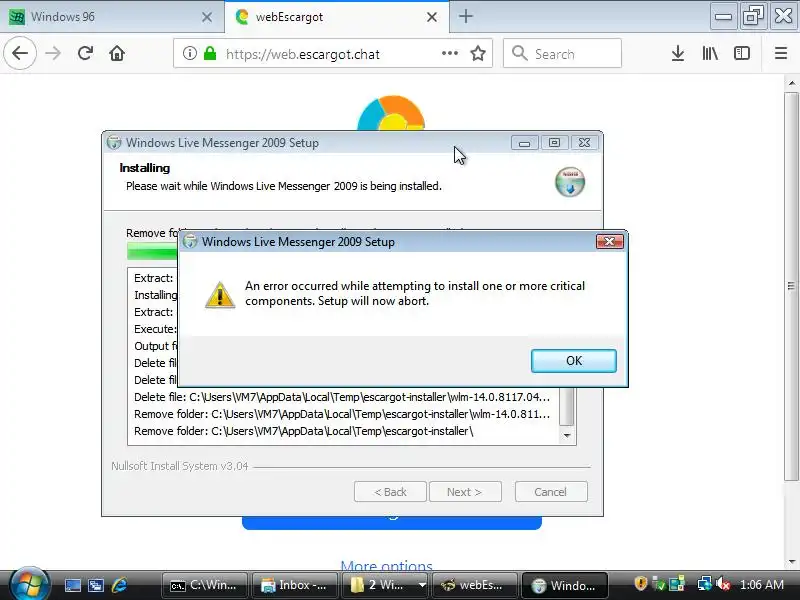Click the yellow warning triangle icon
Image resolution: width=800 pixels, height=600 pixels.
point(220,295)
